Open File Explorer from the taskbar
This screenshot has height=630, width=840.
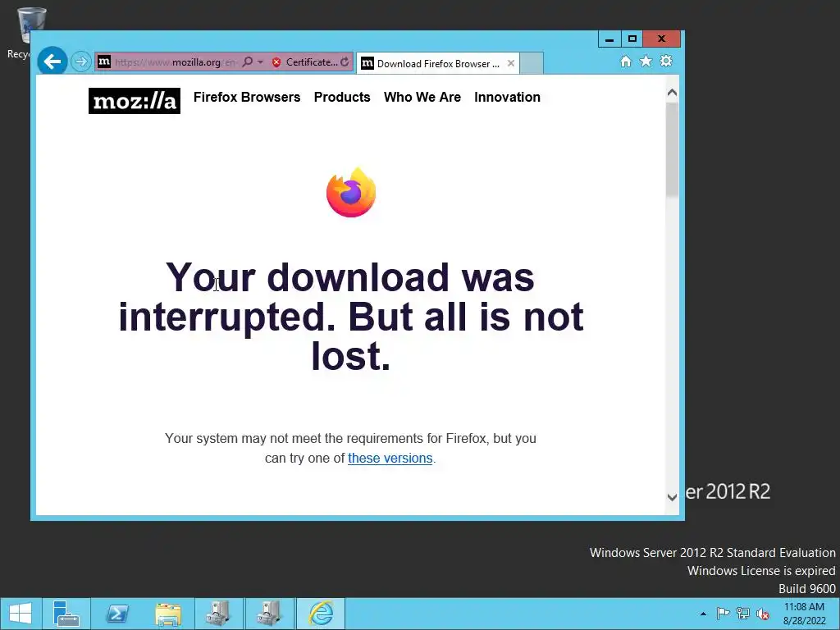point(167,614)
